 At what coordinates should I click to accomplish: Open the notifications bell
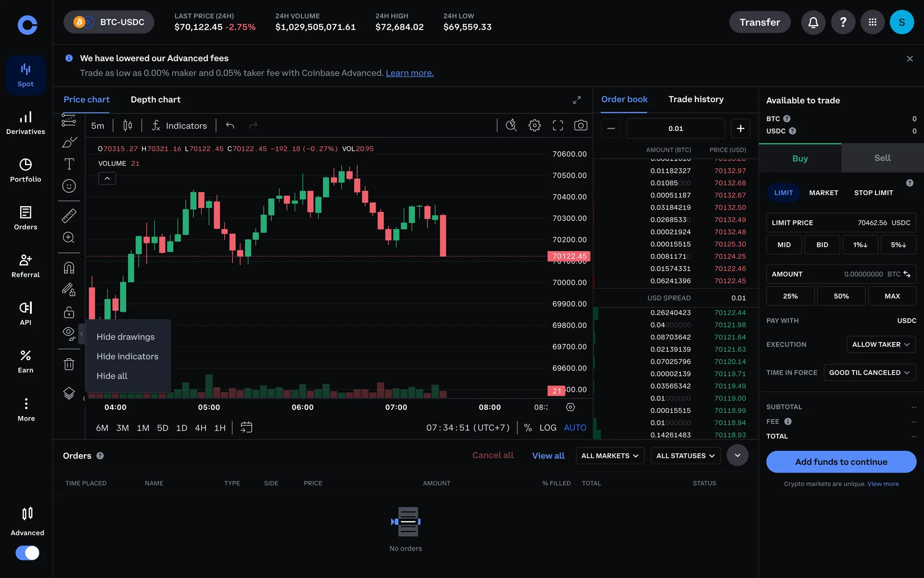813,22
